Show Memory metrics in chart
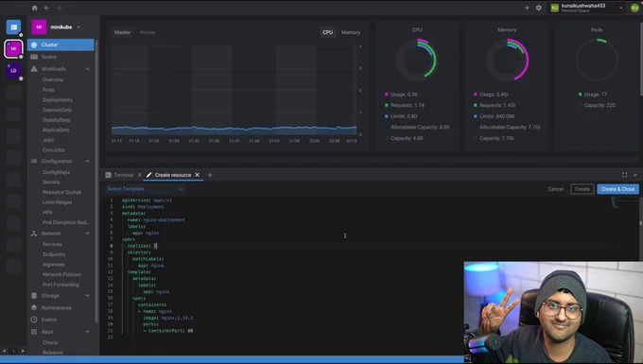 (x=351, y=32)
